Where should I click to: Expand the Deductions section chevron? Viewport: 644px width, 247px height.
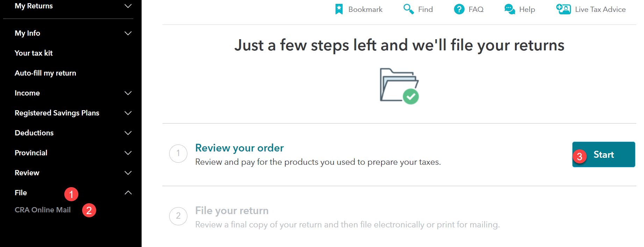[128, 133]
